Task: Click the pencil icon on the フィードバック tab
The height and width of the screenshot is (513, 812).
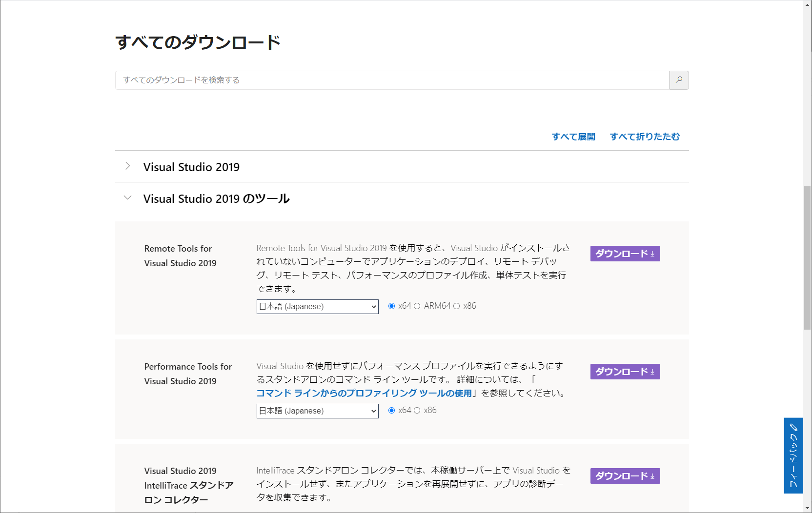Action: click(792, 428)
